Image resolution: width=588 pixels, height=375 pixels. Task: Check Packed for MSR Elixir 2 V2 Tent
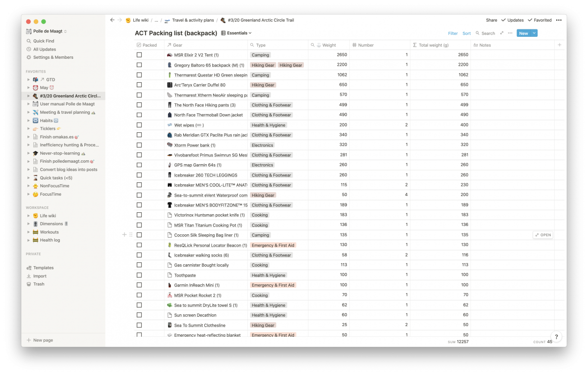pyautogui.click(x=139, y=55)
